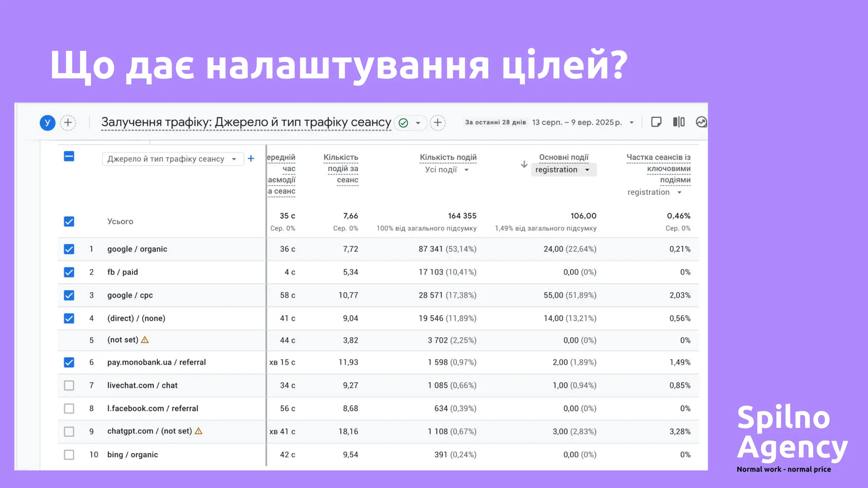Open the insights trend icon

[701, 122]
